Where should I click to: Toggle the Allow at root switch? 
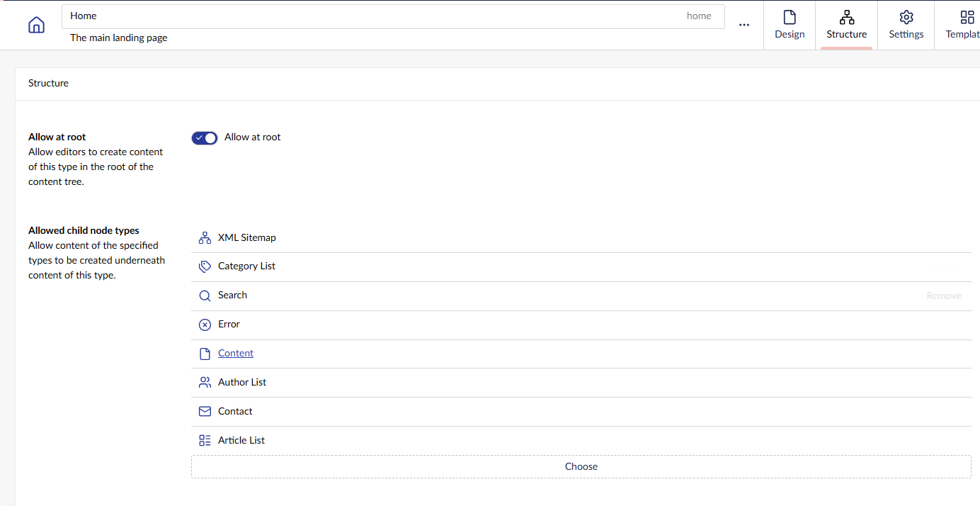pyautogui.click(x=205, y=137)
